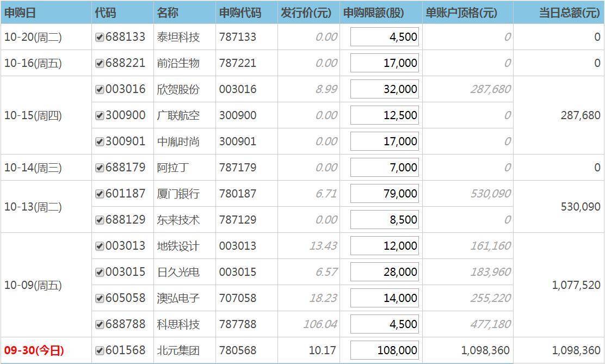Select the 欣贺股份 limit field showing 32,000
605x364 pixels.
[385, 89]
